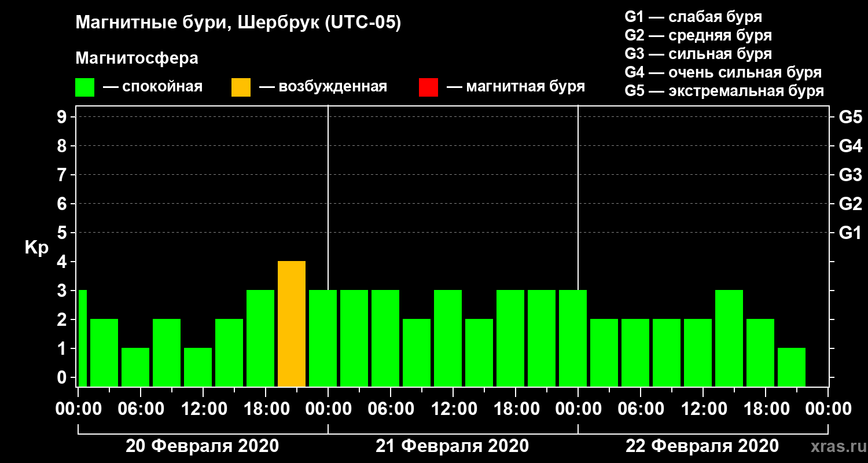Click the '— возбужденная' legend label
This screenshot has width=868, height=463.
pyautogui.click(x=323, y=87)
